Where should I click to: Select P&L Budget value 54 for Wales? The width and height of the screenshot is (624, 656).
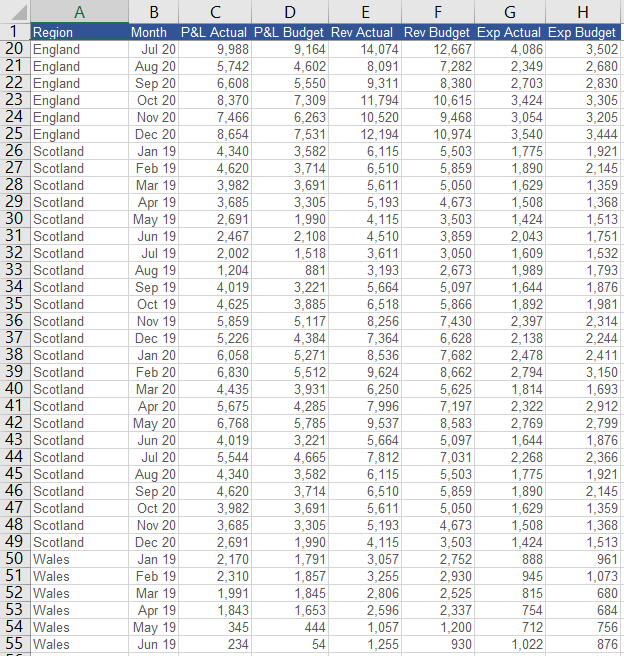[x=290, y=644]
